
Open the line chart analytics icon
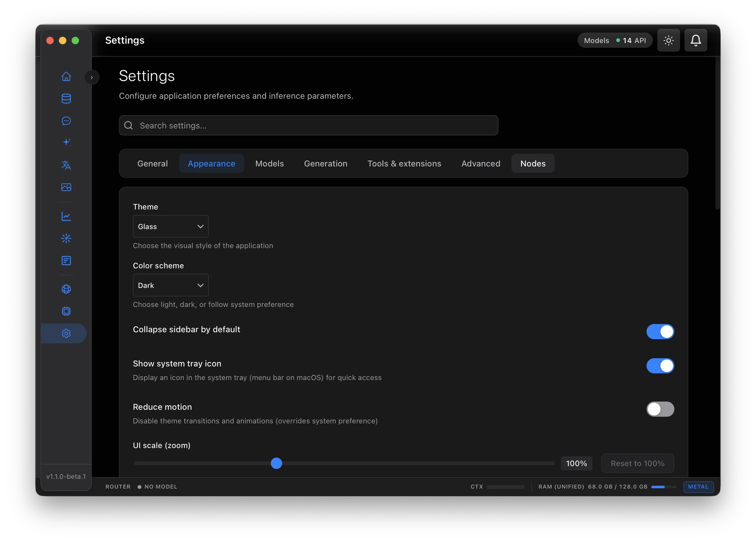pos(66,216)
